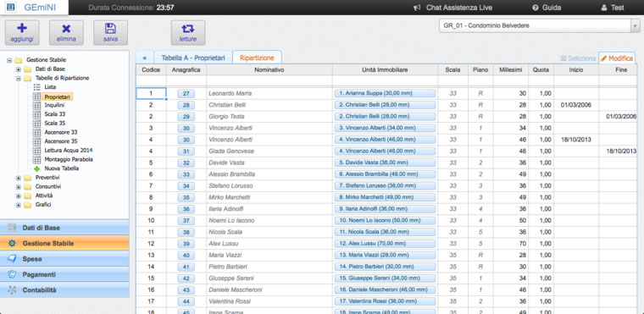Open the Dati di Base accordion section
The width and height of the screenshot is (644, 314).
[x=64, y=228]
